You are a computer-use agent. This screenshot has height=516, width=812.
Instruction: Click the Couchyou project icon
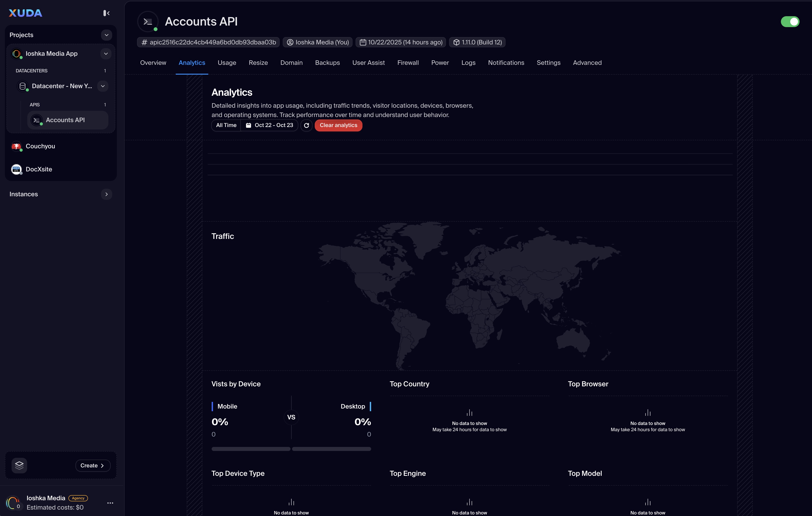point(16,146)
